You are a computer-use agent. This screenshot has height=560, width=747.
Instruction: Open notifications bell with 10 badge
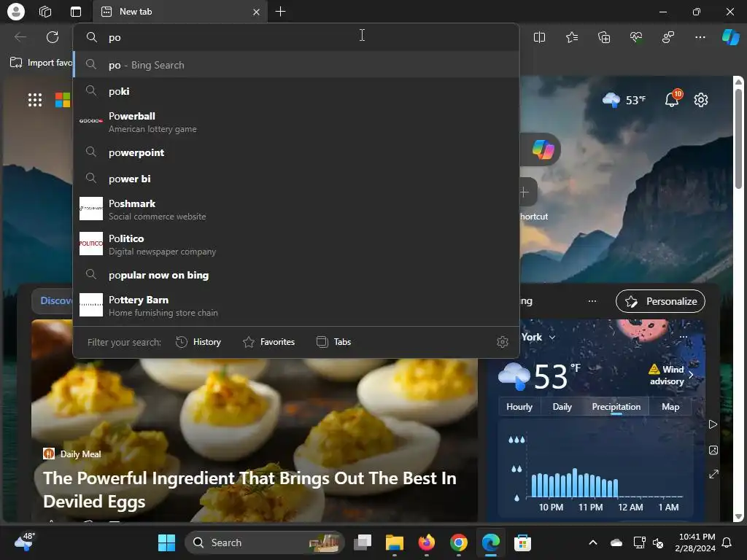673,99
